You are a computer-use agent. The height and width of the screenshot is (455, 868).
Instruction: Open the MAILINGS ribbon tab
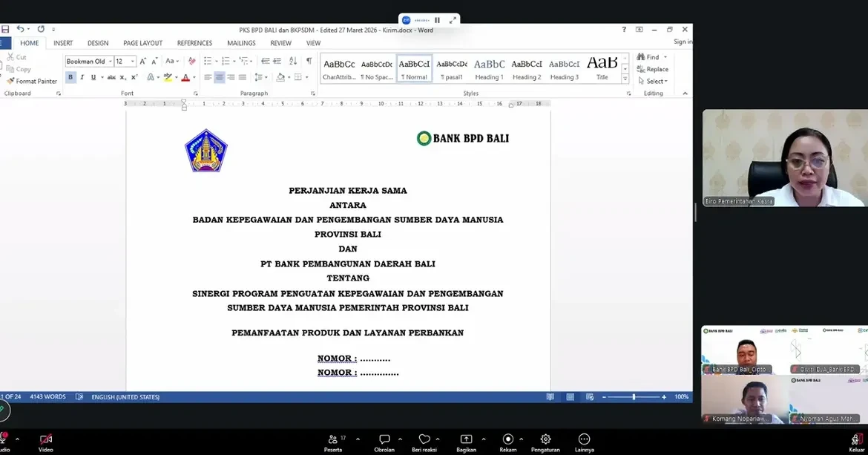pyautogui.click(x=241, y=43)
